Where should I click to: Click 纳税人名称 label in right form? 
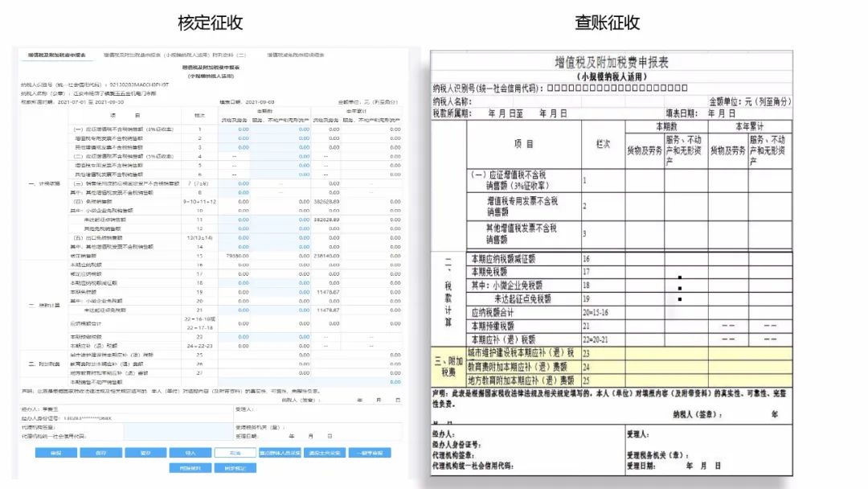pos(452,101)
